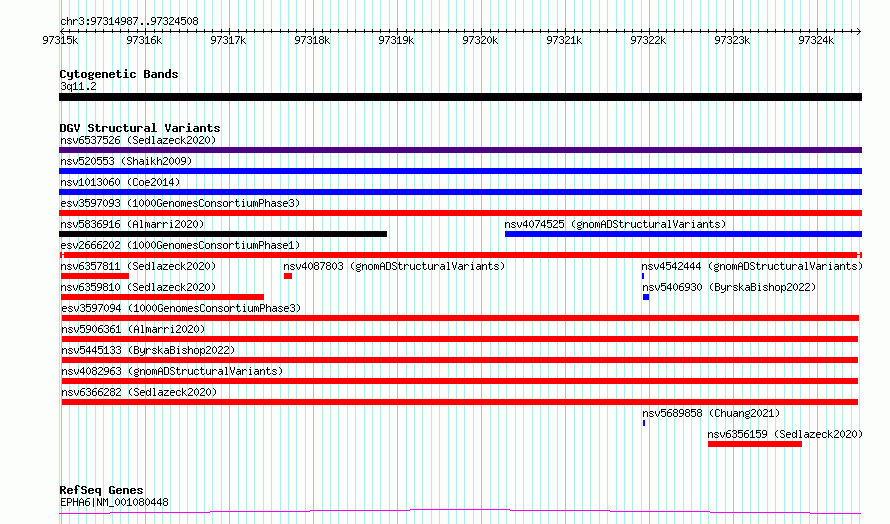This screenshot has width=890, height=524.
Task: Click the 97318k ruler label
Action: click(x=312, y=40)
